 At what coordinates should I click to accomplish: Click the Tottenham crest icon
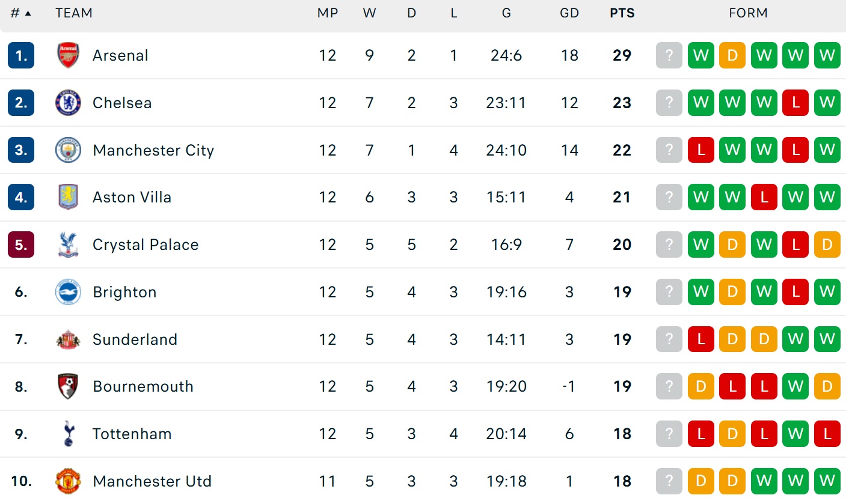(68, 434)
